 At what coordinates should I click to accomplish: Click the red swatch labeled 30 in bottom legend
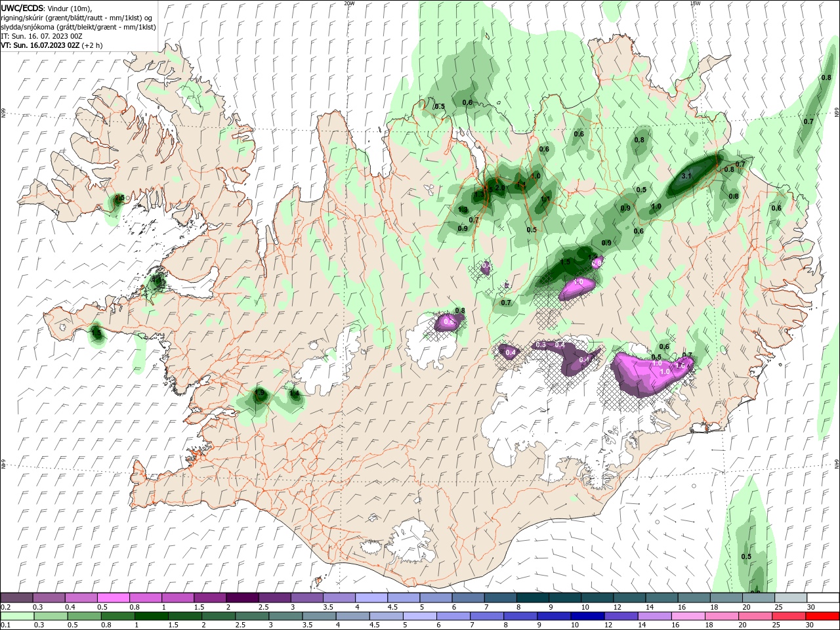point(823,616)
